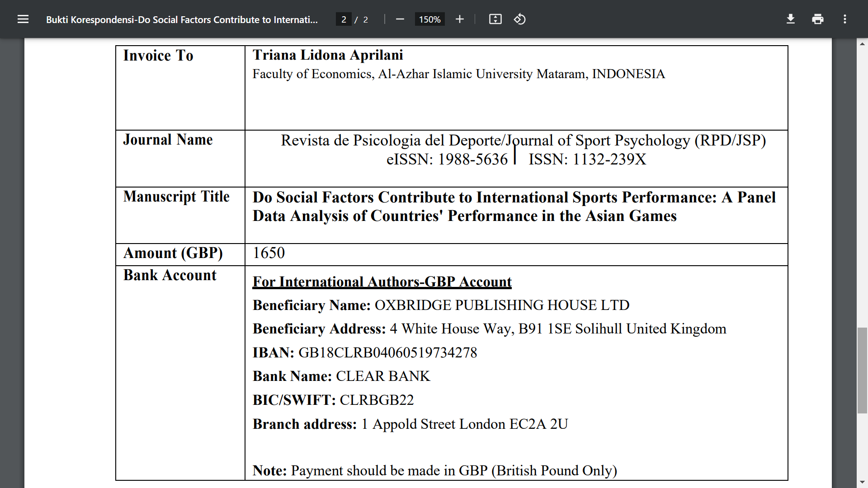
Task: Print the document
Action: (817, 19)
